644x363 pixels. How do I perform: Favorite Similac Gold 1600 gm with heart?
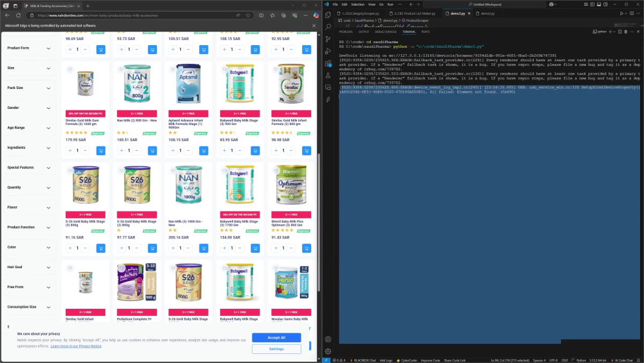70,69
